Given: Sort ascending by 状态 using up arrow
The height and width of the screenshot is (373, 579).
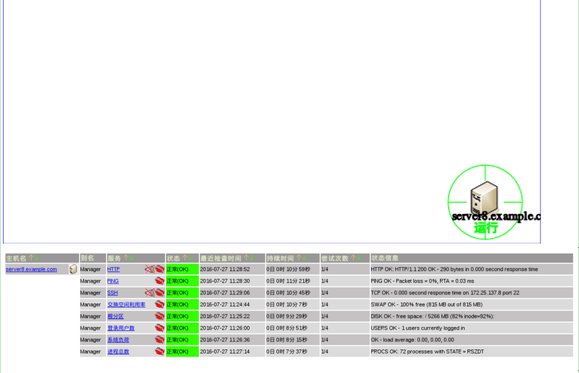Looking at the screenshot, I should (x=185, y=258).
